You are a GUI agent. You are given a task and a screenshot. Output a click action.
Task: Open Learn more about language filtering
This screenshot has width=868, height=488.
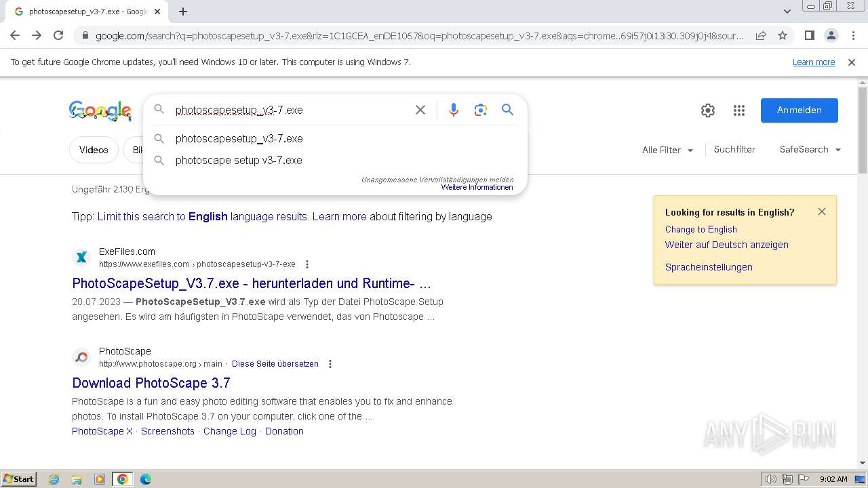pos(339,216)
